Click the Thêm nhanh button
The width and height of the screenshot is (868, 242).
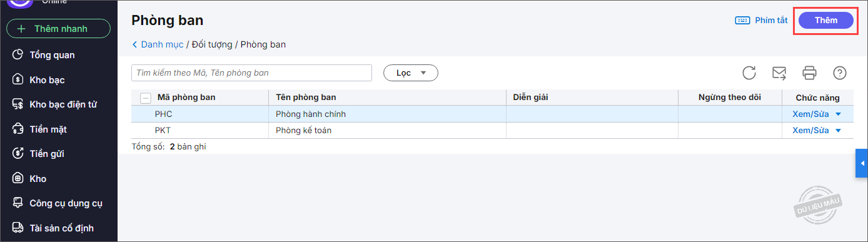(x=58, y=29)
